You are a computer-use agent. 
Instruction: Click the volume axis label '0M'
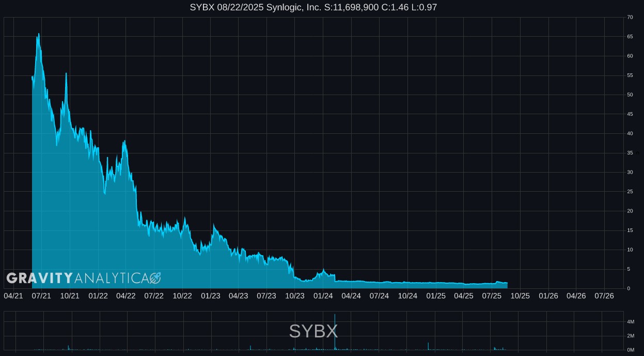click(x=631, y=350)
